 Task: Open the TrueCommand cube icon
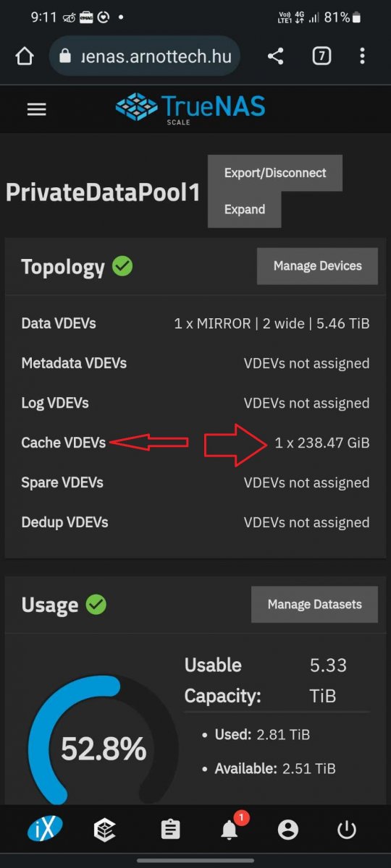(x=105, y=830)
